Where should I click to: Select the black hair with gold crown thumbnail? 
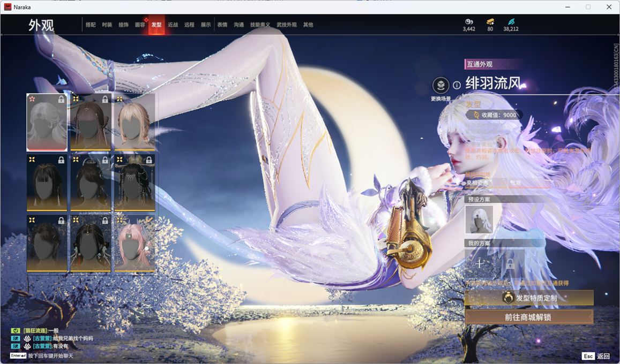tap(135, 183)
